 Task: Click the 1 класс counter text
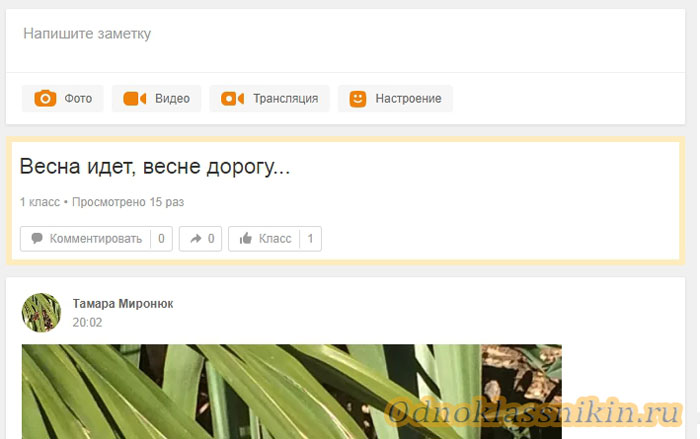pyautogui.click(x=40, y=202)
